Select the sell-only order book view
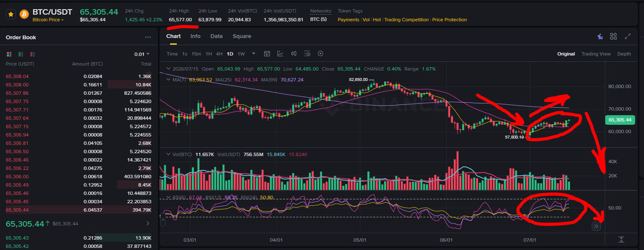 click(x=33, y=54)
